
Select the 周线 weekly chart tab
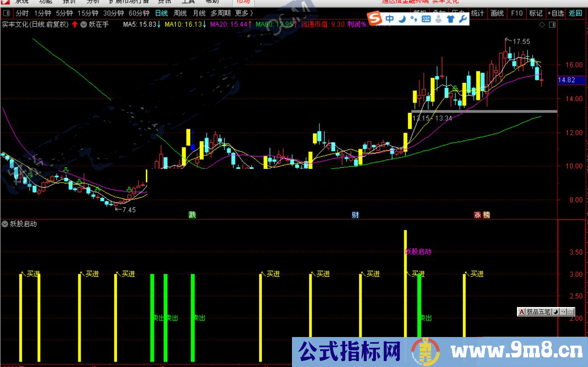pyautogui.click(x=180, y=13)
